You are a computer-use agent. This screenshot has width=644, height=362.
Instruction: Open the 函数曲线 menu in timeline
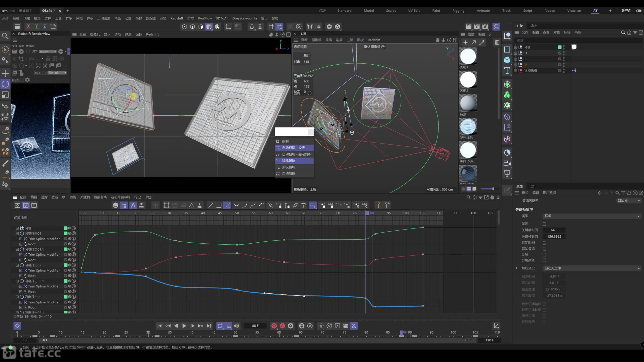pos(100,197)
